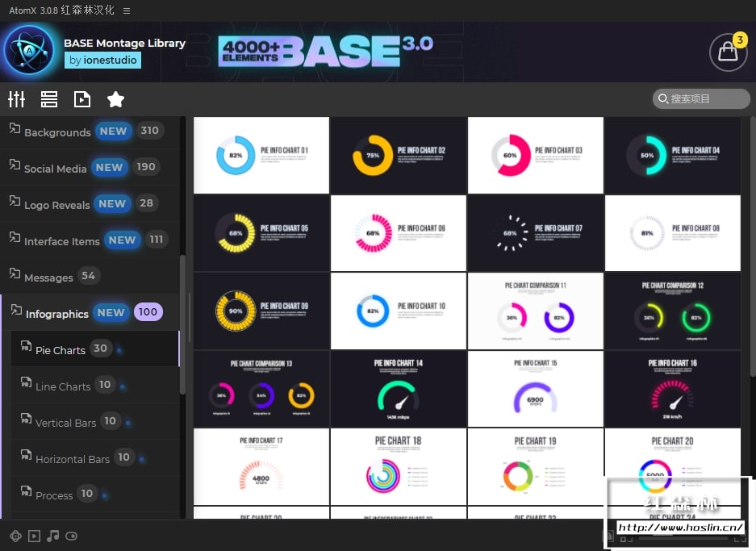Click the Infographics folder icon
The height and width of the screenshot is (551, 756).
tap(16, 310)
